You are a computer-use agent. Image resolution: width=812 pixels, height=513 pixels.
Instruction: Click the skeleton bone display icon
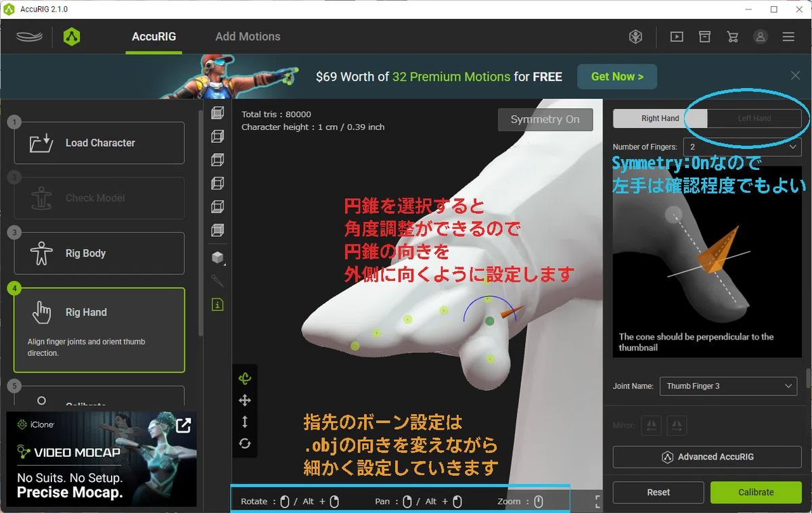pos(217,280)
